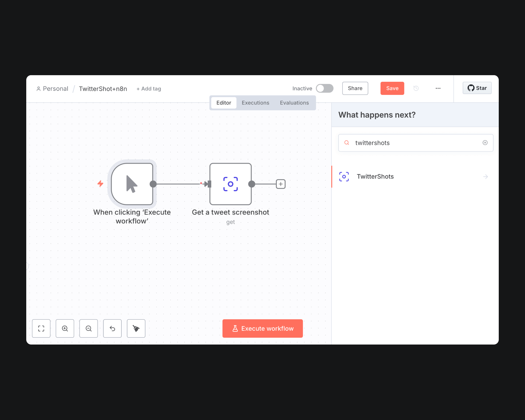Open the Personal project breadcrumb

[x=52, y=89]
